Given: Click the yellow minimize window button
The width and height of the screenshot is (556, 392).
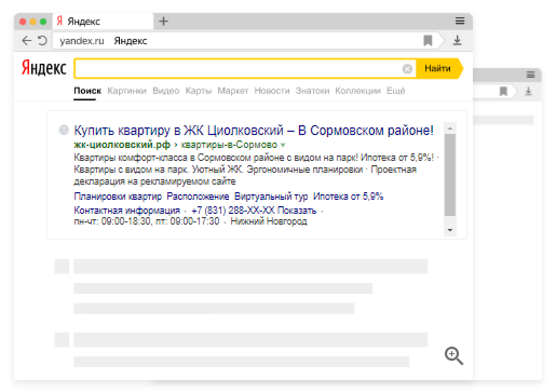Looking at the screenshot, I should pyautogui.click(x=33, y=22).
